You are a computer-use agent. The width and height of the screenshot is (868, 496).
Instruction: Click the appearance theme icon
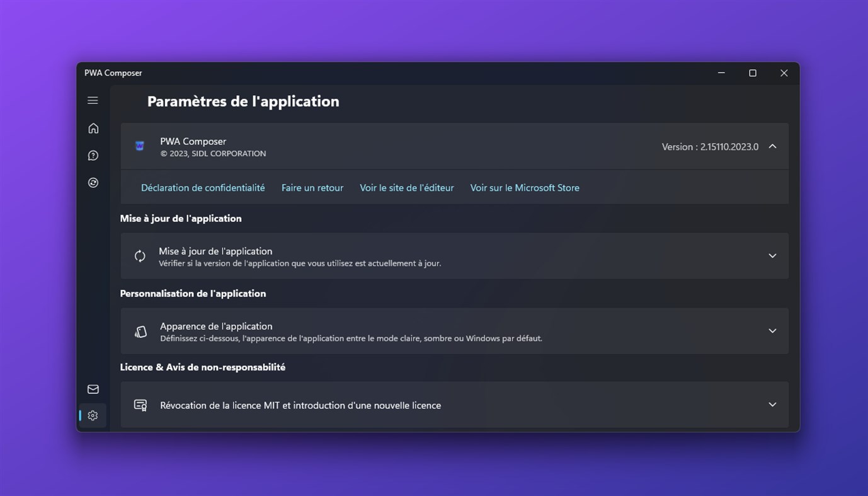point(140,332)
